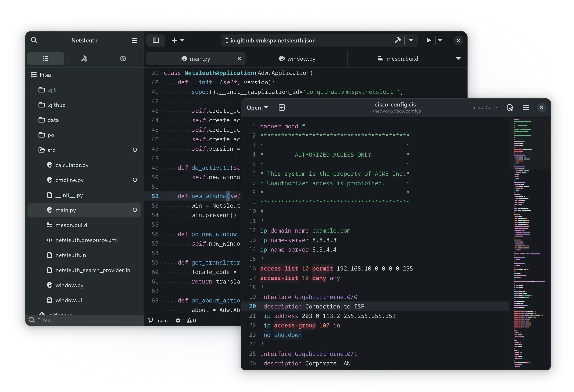The width and height of the screenshot is (574, 392).
Task: Click the Files header in the sidebar
Action: [41, 75]
